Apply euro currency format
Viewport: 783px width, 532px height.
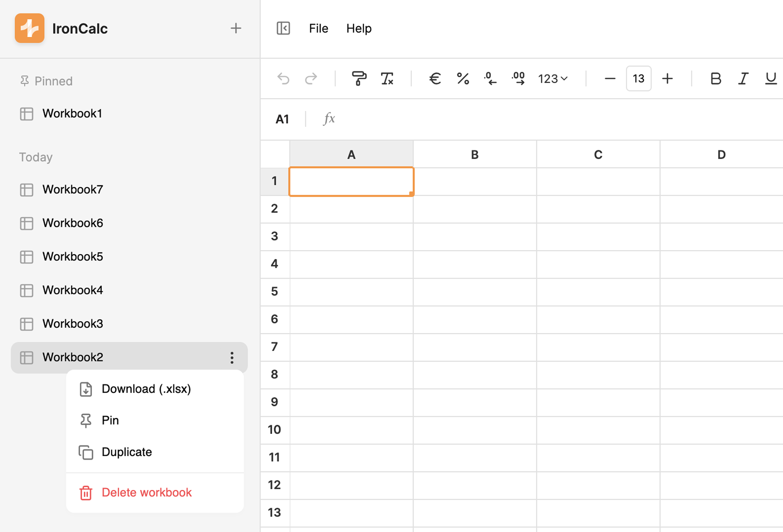point(435,78)
